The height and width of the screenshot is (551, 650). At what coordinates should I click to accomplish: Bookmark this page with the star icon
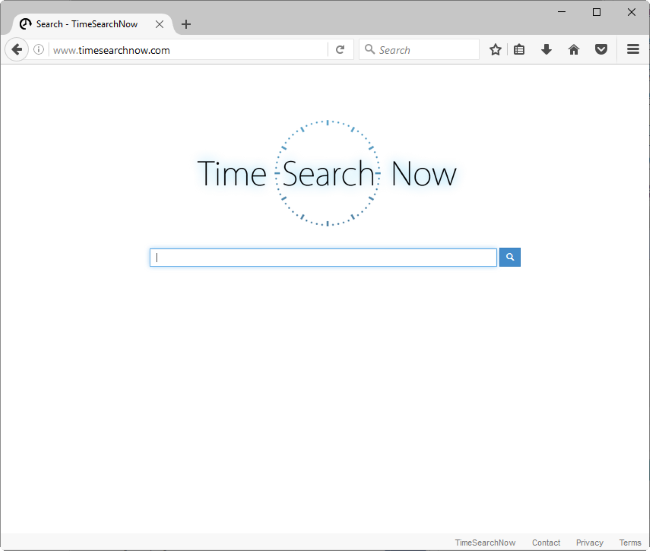[x=495, y=50]
